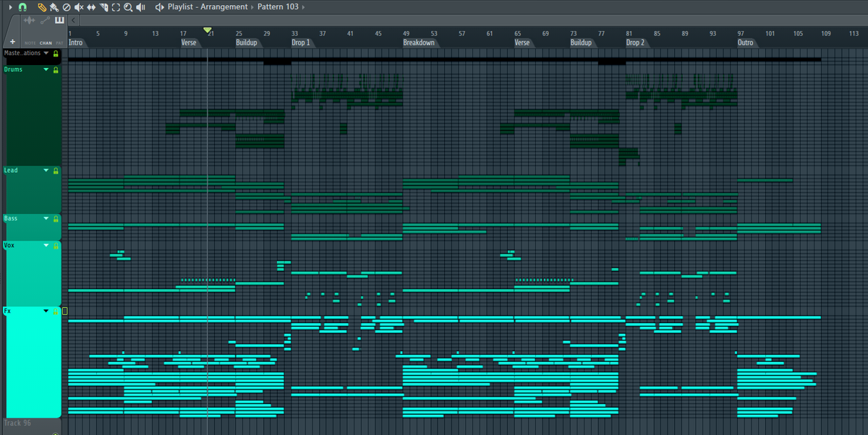Image resolution: width=868 pixels, height=435 pixels.
Task: Select the Slice tool
Action: tap(103, 7)
